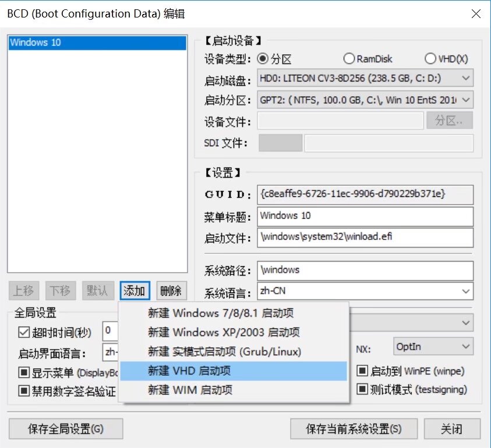491x448 pixels.
Task: Toggle the 超时时间(秒) checkbox
Action: [24, 333]
